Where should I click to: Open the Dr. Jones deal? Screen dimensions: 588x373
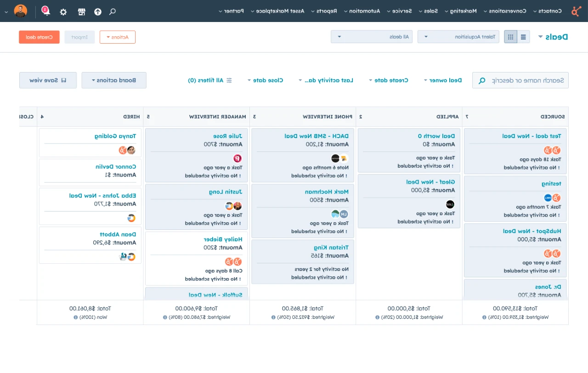(x=548, y=287)
